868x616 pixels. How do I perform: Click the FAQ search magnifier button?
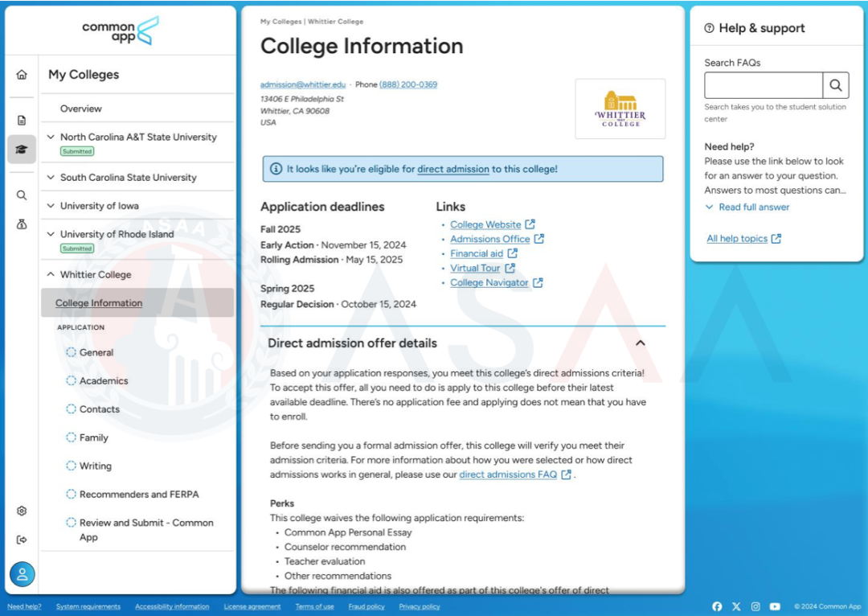click(835, 85)
